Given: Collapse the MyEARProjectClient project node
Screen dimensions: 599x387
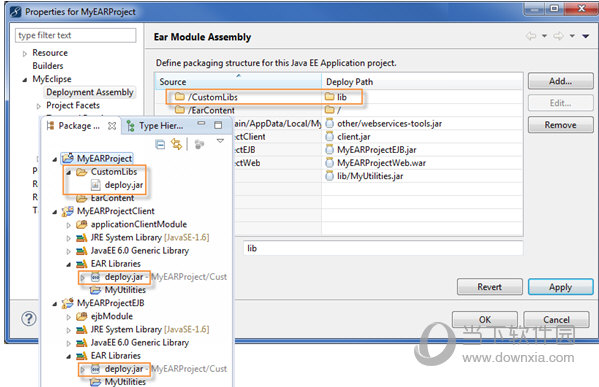Looking at the screenshot, I should [x=55, y=212].
